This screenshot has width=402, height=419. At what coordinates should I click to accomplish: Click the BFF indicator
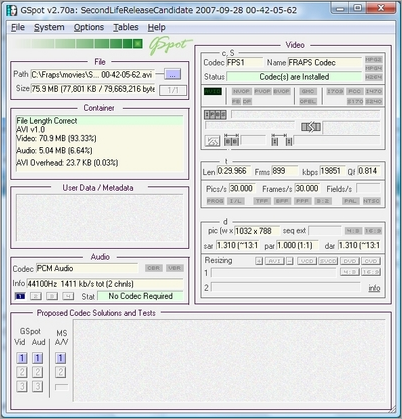(x=282, y=201)
